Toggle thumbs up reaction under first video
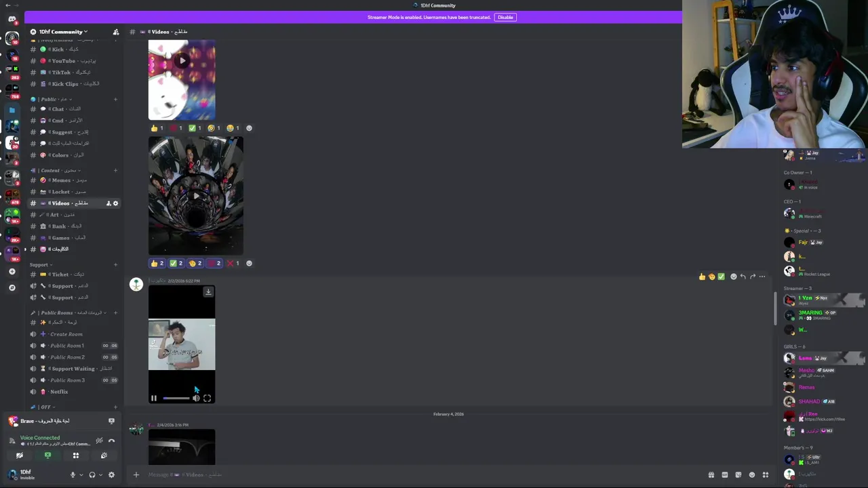This screenshot has width=868, height=488. click(157, 128)
